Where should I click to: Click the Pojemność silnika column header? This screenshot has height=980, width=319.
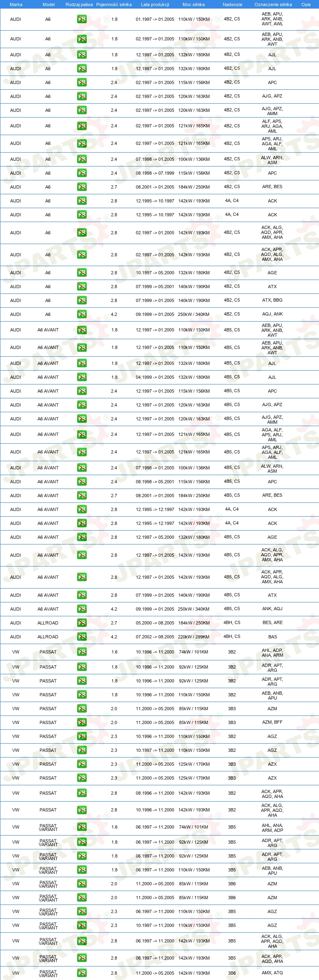(x=114, y=4)
